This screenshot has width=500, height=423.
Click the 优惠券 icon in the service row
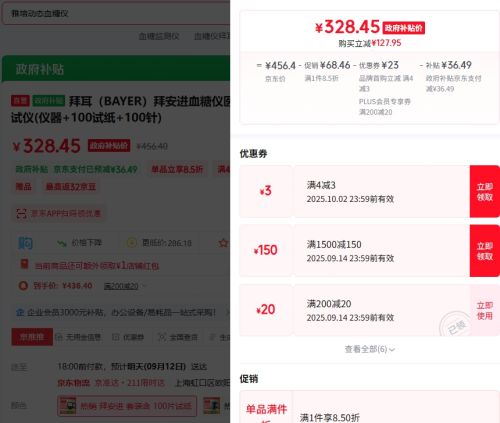click(116, 337)
